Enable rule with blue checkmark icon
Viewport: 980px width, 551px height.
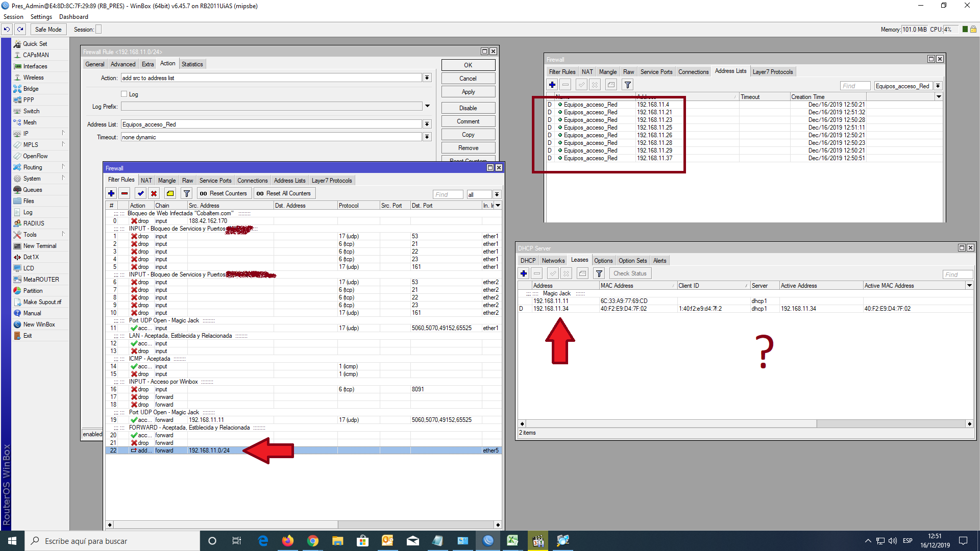point(141,193)
